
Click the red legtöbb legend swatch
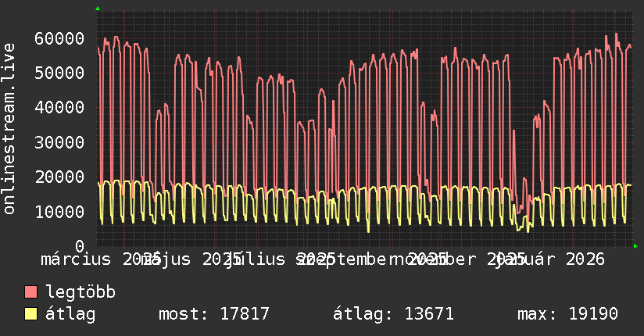[x=30, y=292]
